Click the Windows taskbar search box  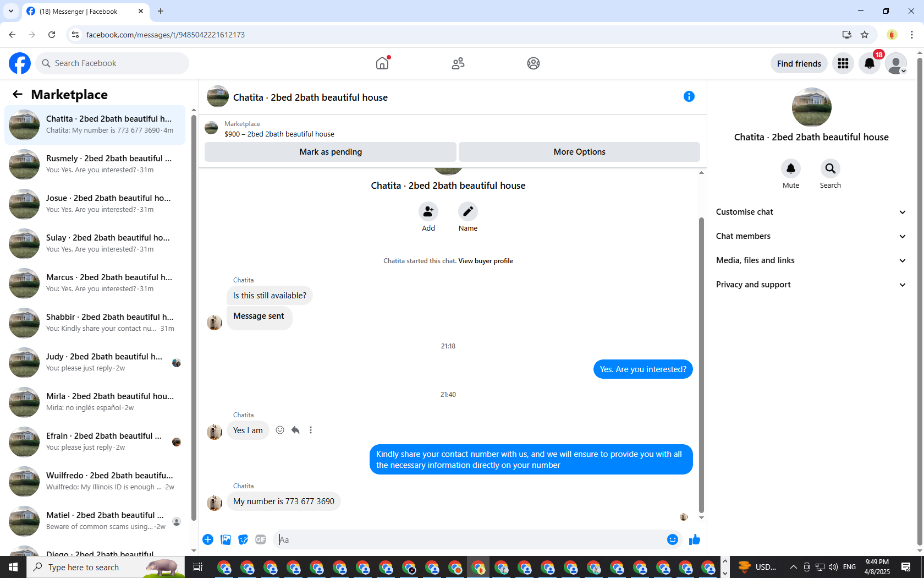pyautogui.click(x=106, y=567)
